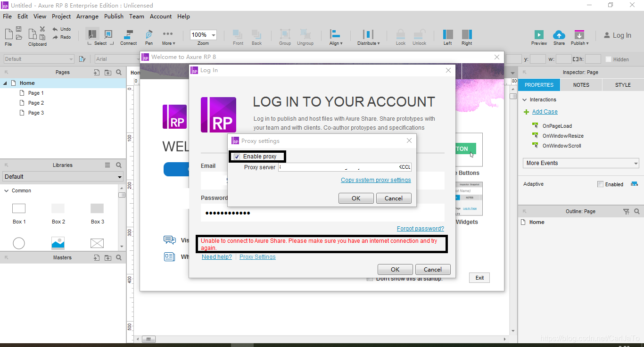This screenshot has width=644, height=347.
Task: Open the File menu
Action: pyautogui.click(x=7, y=16)
